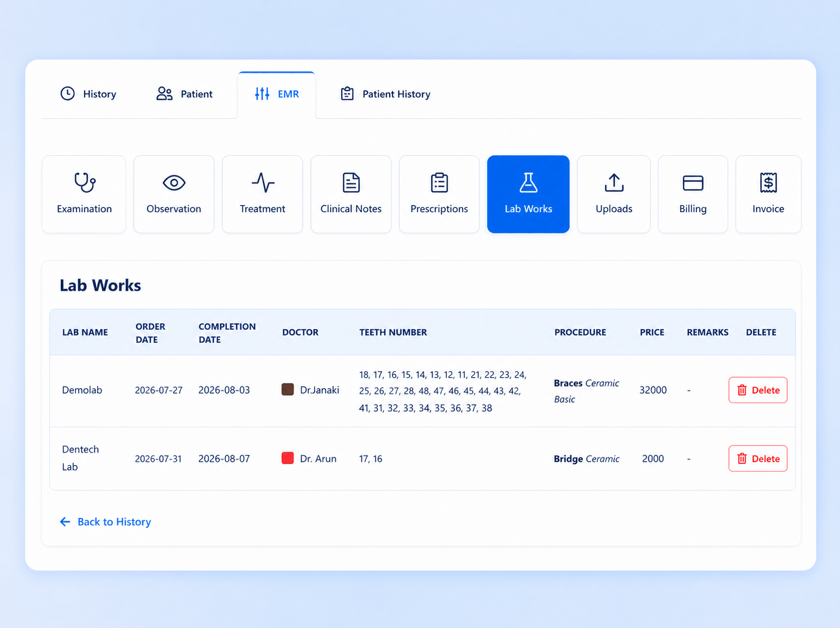
Task: Open the Examination section label
Action: coord(85,209)
